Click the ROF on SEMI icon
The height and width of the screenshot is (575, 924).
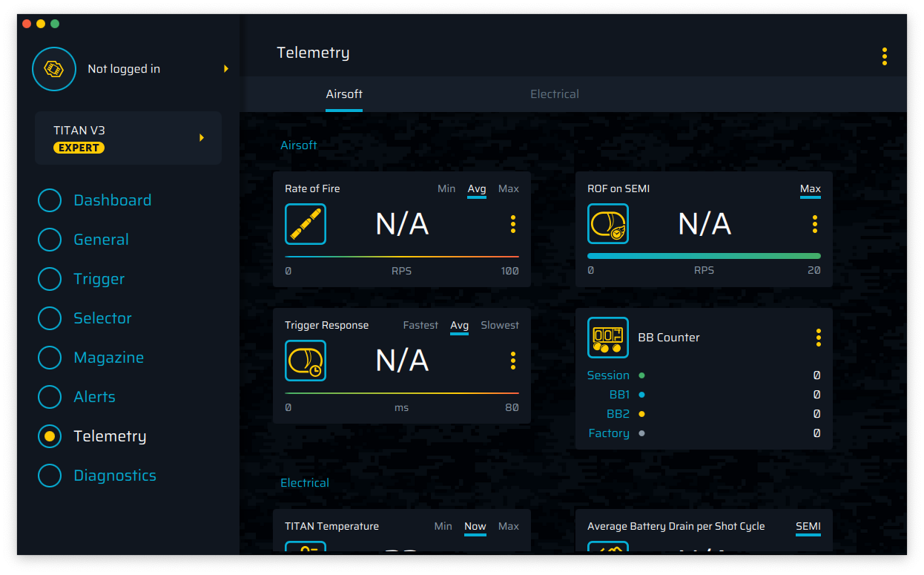click(x=608, y=224)
